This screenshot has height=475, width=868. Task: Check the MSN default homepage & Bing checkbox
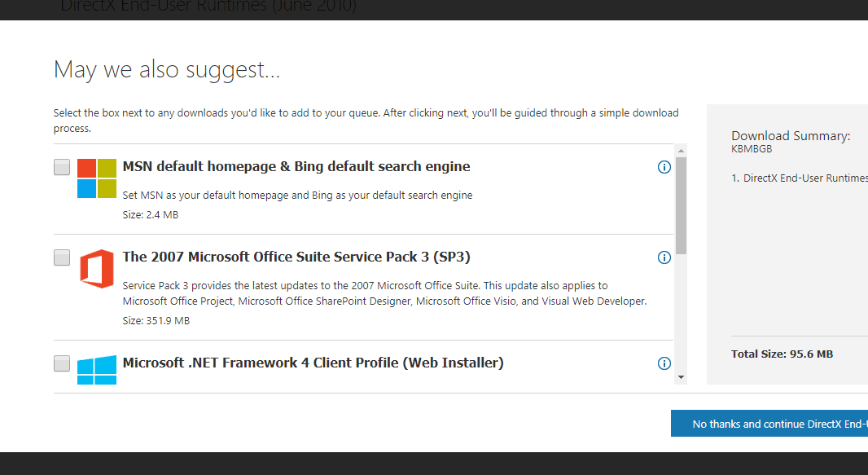[x=62, y=167]
